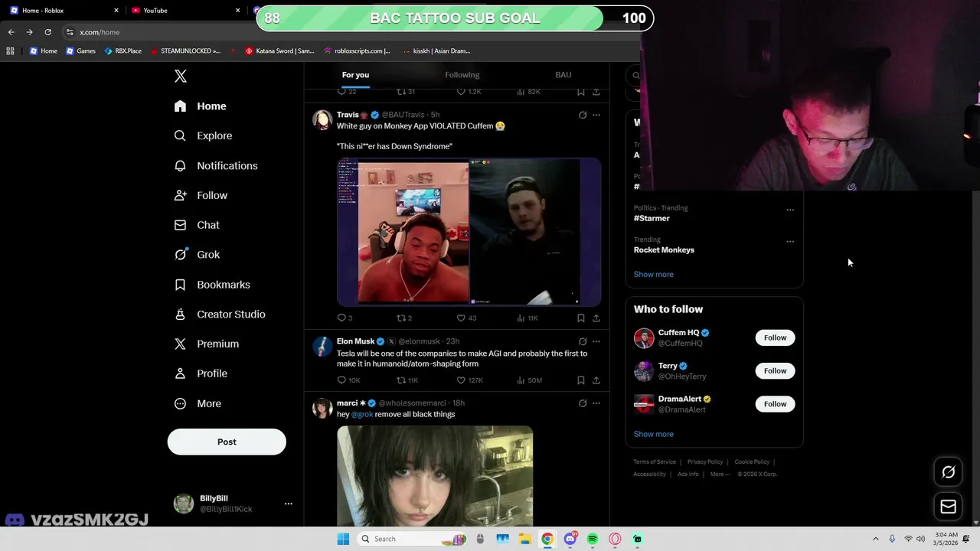Open the Follow sidebar item
The height and width of the screenshot is (551, 980).
click(201, 195)
